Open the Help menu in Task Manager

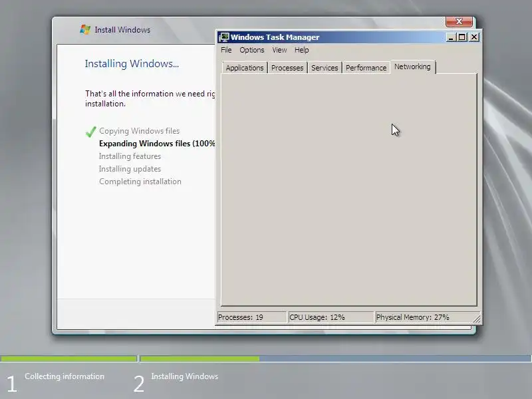[301, 51]
